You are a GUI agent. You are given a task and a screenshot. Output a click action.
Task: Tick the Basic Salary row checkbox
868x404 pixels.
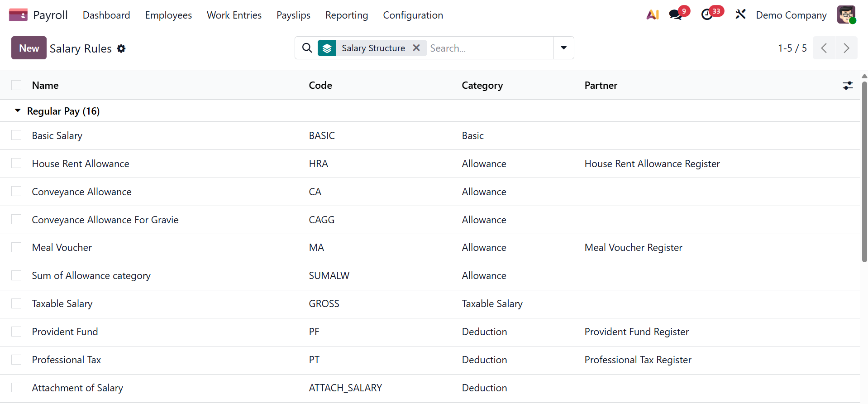coord(16,135)
